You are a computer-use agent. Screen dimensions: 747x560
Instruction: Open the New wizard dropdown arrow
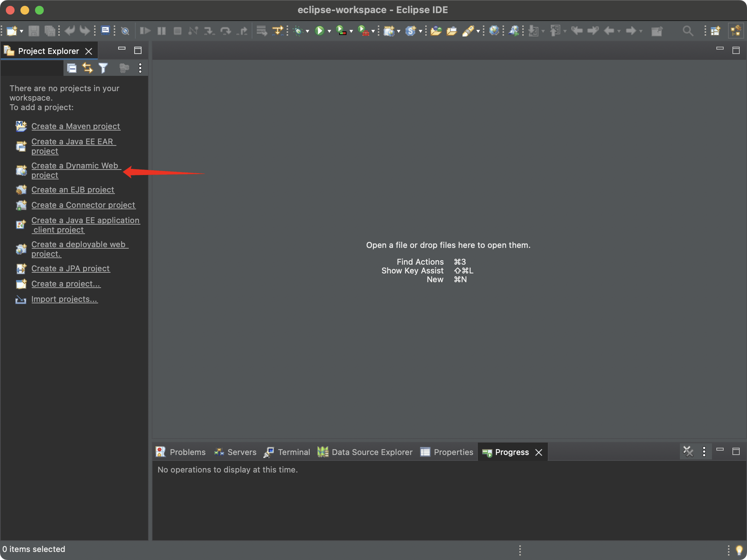point(22,31)
